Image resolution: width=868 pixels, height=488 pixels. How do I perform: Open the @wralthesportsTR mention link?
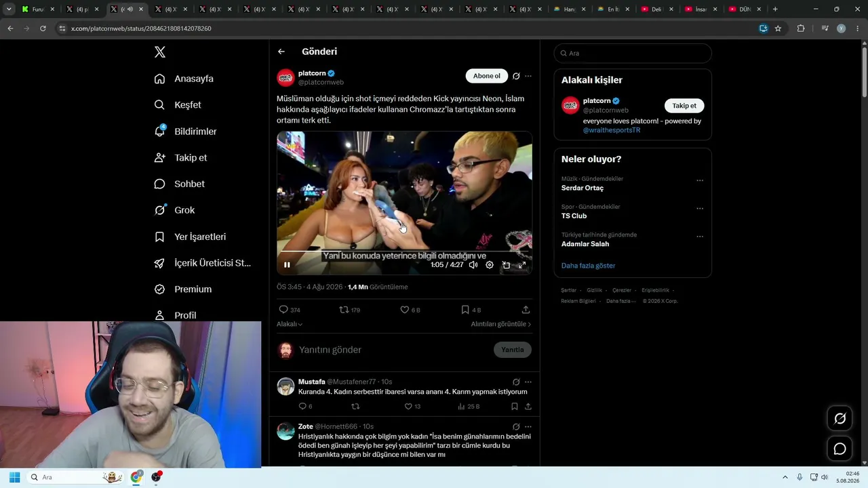(612, 130)
